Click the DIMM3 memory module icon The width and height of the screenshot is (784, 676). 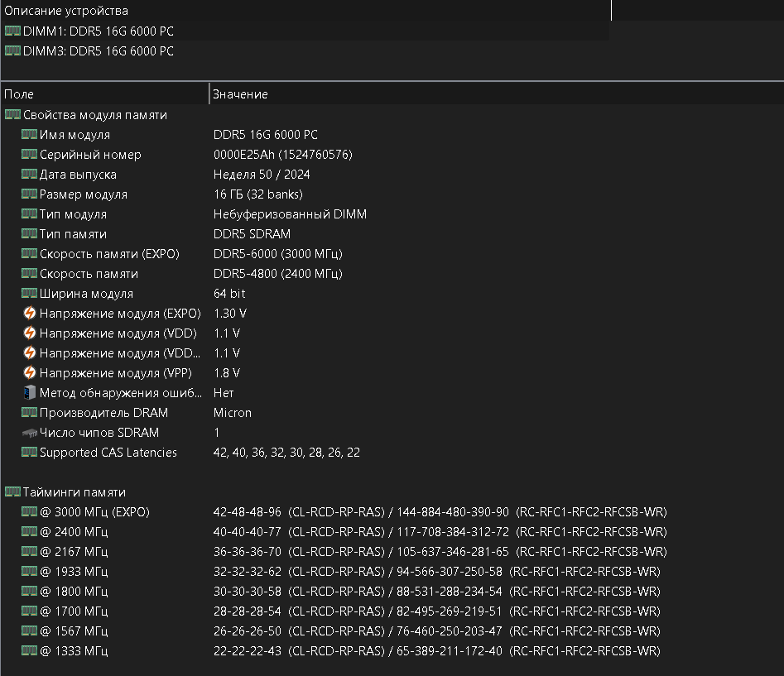tap(12, 51)
